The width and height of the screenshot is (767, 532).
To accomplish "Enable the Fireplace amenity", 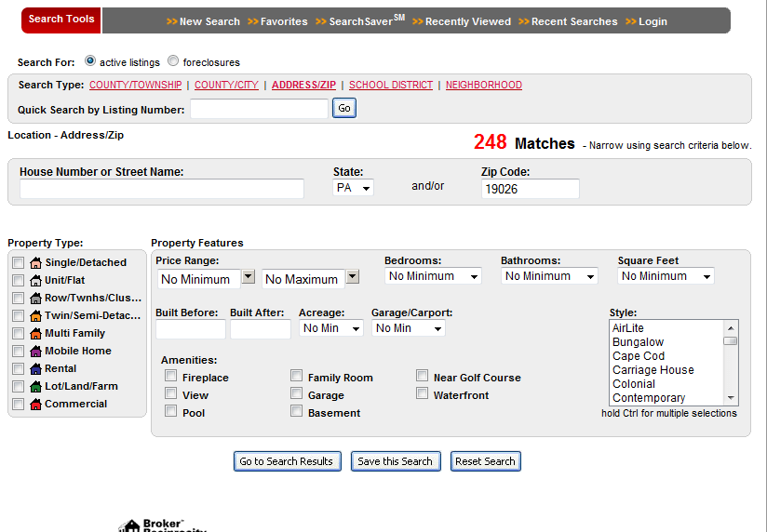I will point(170,376).
